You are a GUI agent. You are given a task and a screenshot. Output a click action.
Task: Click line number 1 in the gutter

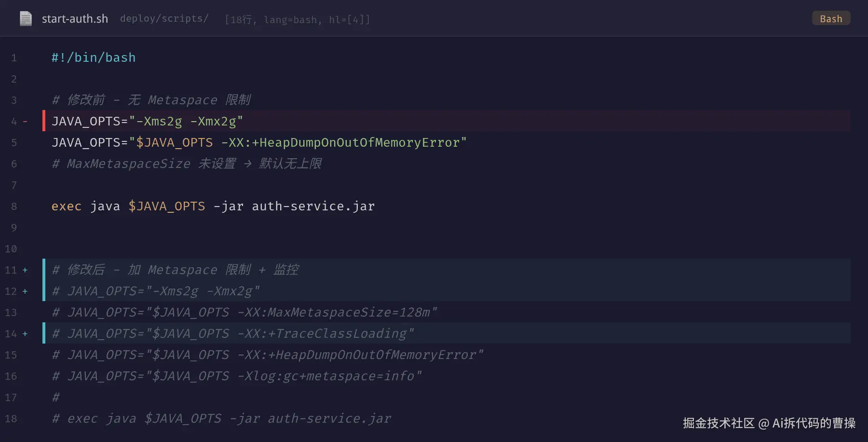pos(14,58)
